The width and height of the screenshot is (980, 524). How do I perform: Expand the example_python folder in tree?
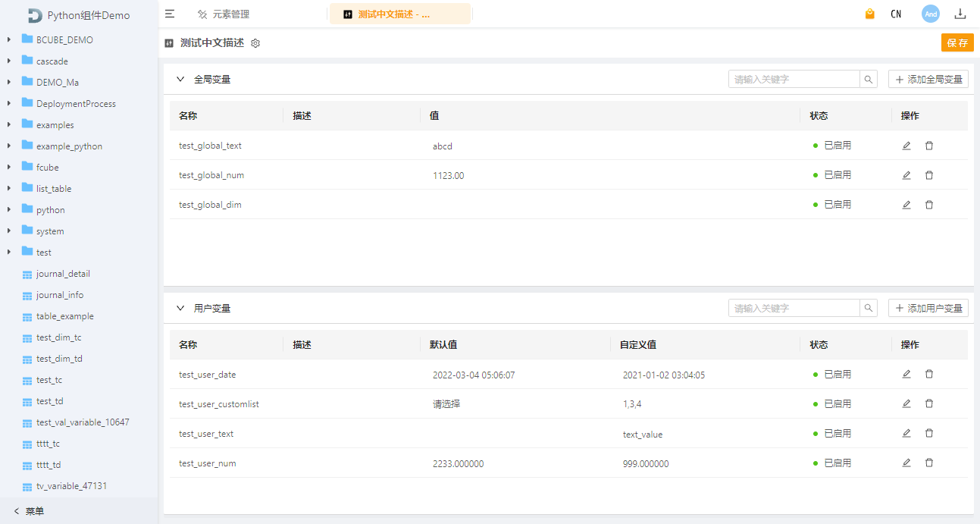(x=9, y=146)
